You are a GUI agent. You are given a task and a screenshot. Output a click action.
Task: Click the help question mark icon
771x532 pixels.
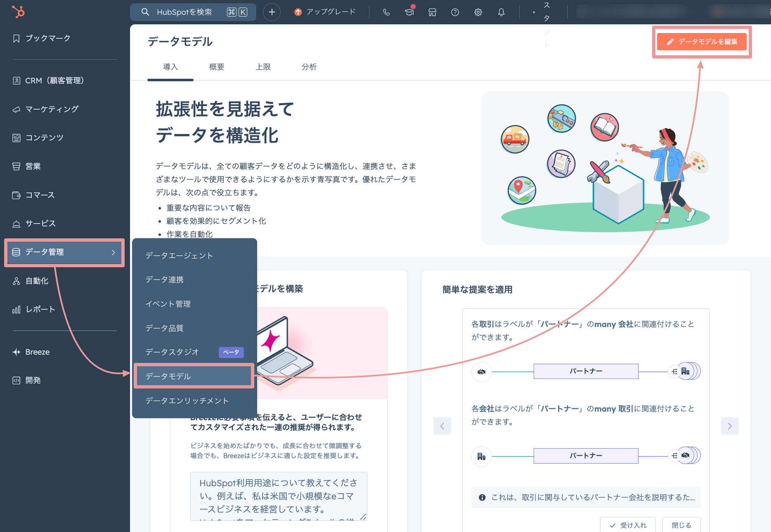(455, 12)
